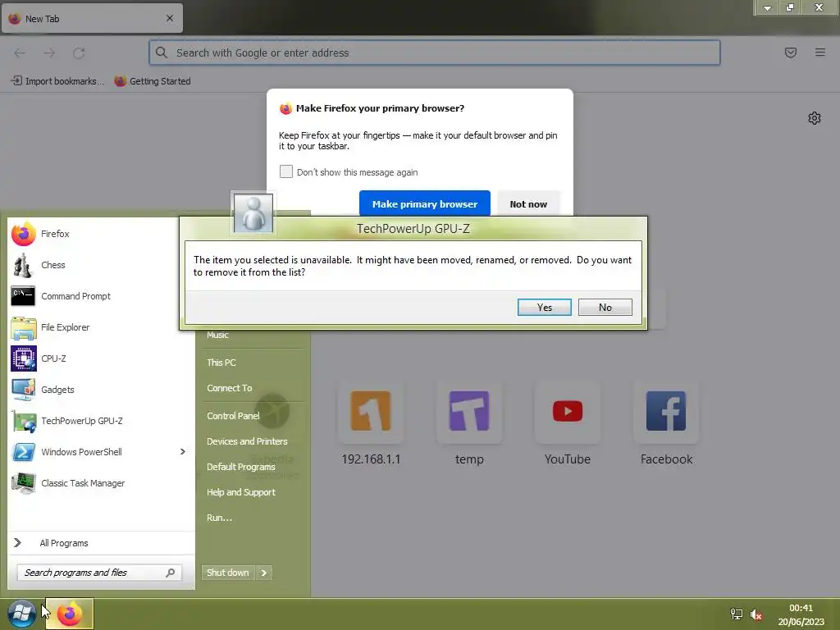Click the Windows Start orb button
The width and height of the screenshot is (840, 630).
click(x=21, y=614)
